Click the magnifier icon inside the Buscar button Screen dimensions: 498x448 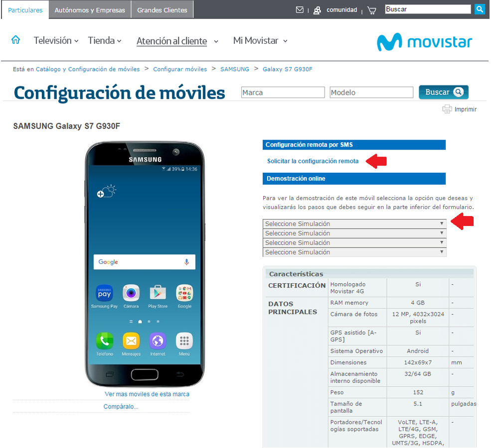coord(457,92)
